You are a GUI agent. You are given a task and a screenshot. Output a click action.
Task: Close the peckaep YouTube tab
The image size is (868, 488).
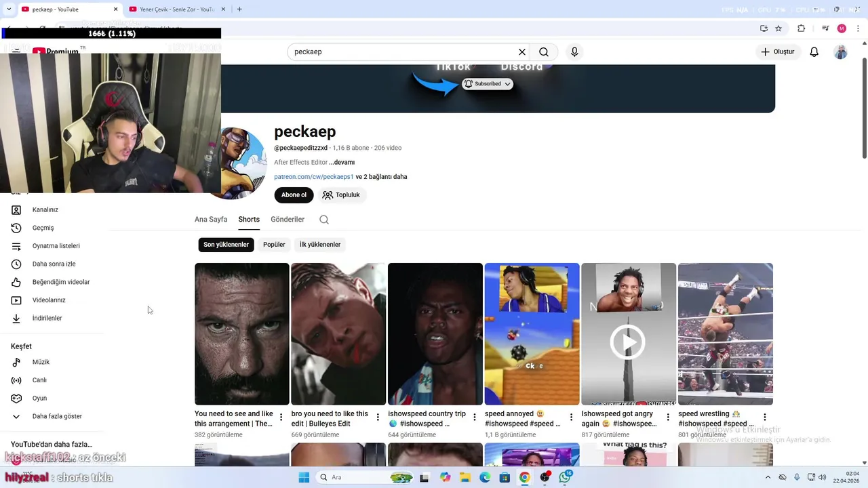[x=115, y=9]
